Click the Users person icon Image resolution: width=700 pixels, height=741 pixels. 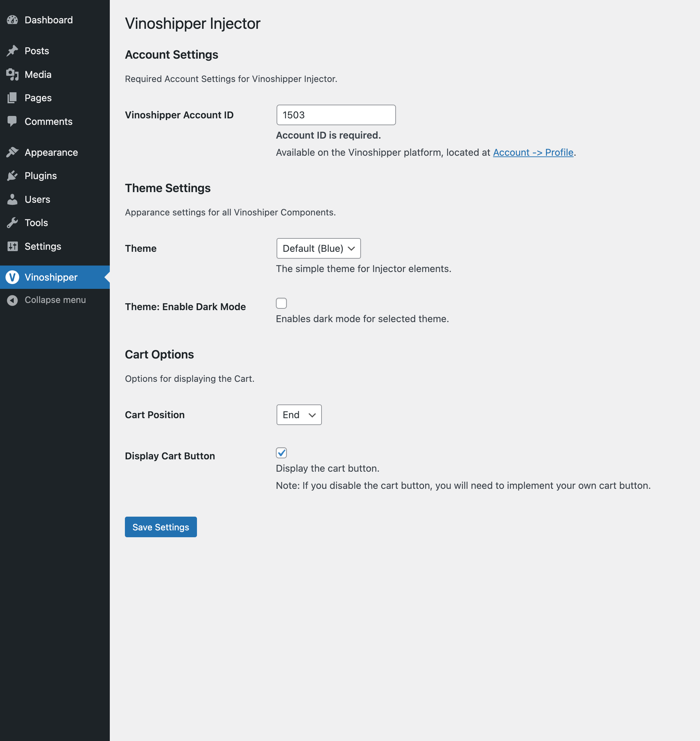[x=12, y=199]
